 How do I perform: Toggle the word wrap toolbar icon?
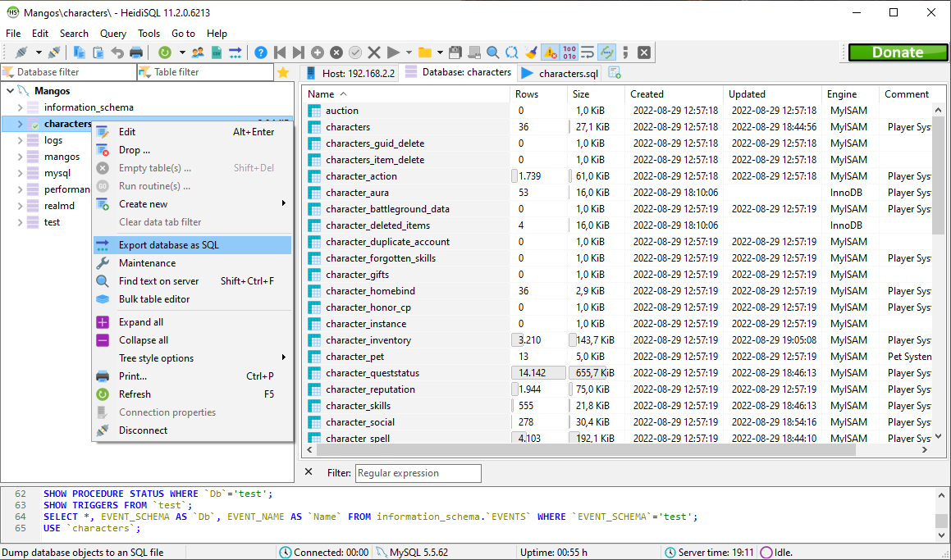pos(588,52)
